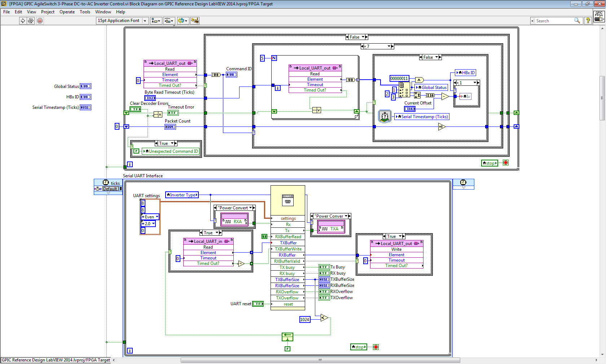Open the case selector showing 7
606x364 pixels.
tap(389, 46)
